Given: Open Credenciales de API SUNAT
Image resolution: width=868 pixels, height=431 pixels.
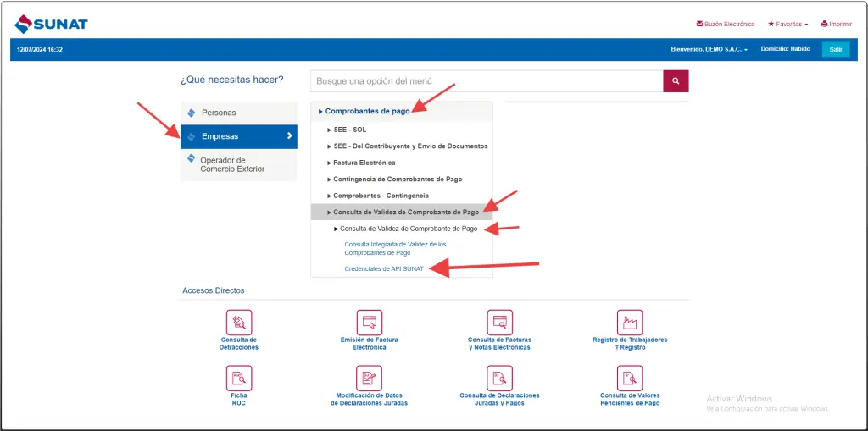Looking at the screenshot, I should (x=384, y=269).
